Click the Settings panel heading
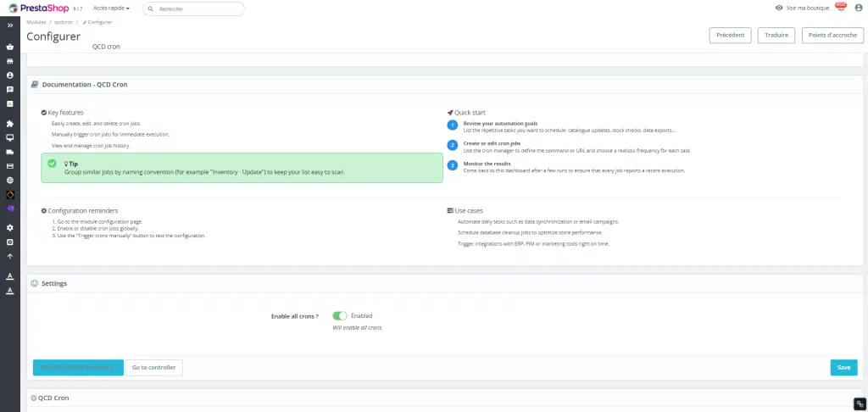The width and height of the screenshot is (868, 412). tap(54, 283)
